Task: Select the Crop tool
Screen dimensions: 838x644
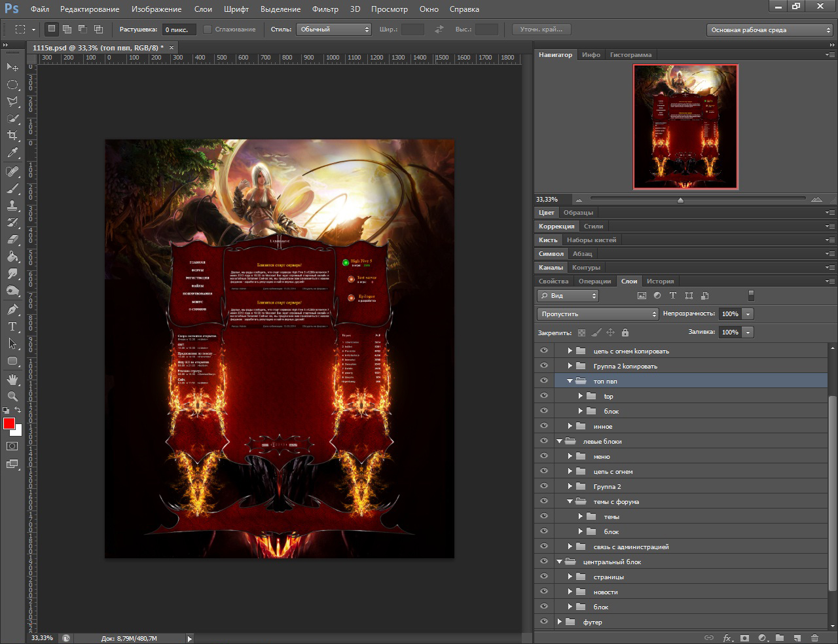Action: click(x=12, y=135)
